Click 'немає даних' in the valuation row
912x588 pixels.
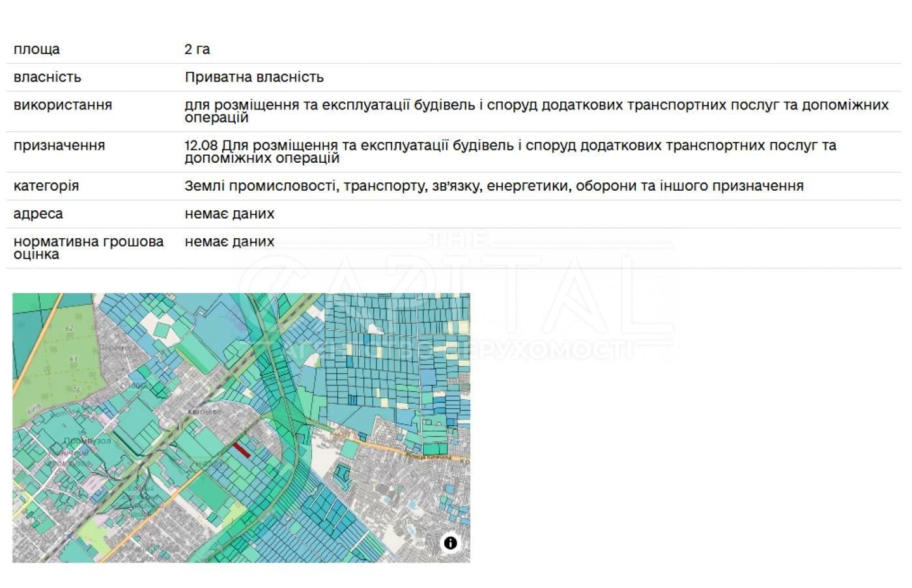click(229, 242)
